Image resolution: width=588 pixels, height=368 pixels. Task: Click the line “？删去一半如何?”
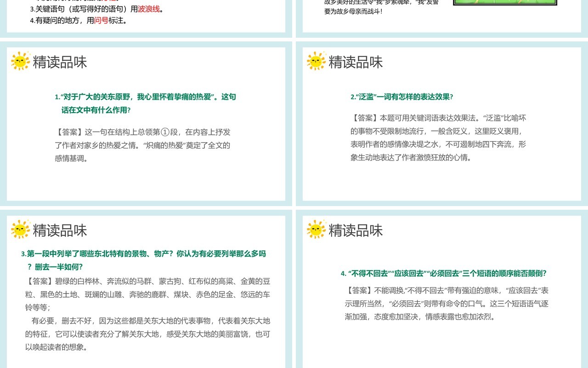(x=55, y=267)
